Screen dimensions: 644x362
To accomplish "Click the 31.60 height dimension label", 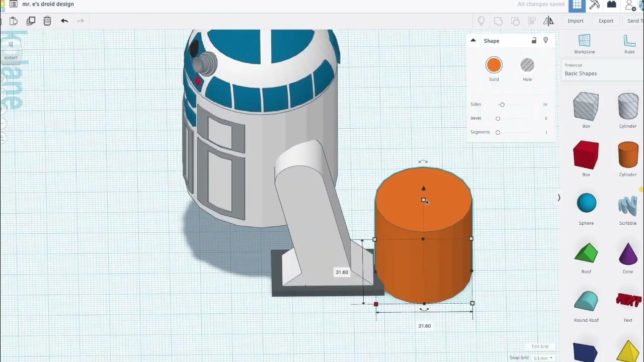I will click(342, 273).
